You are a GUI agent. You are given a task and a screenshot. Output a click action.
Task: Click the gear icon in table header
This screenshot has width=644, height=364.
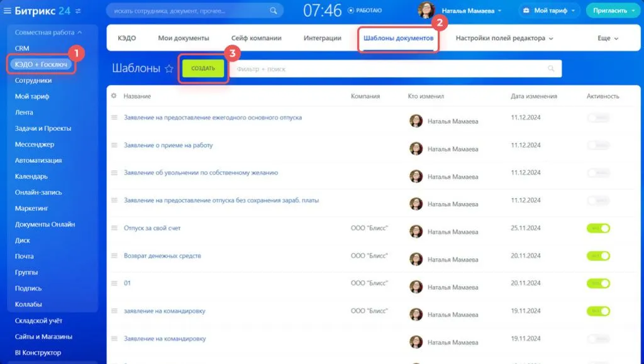coord(114,96)
